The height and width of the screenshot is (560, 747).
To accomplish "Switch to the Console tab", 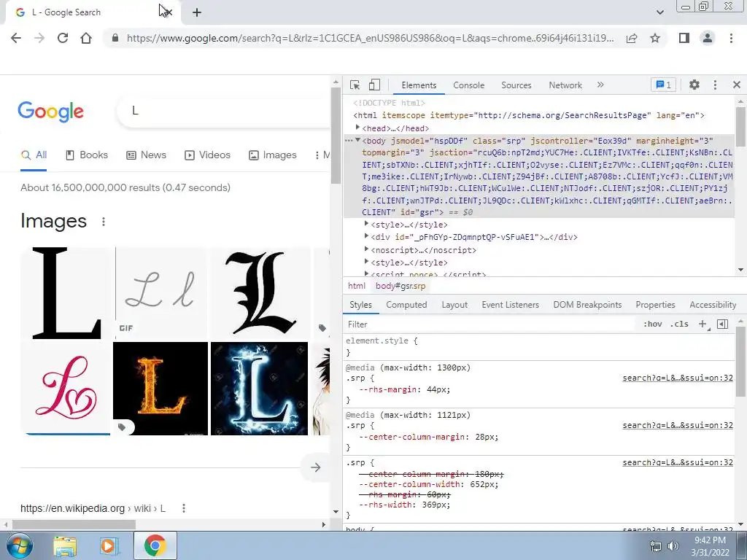I will pos(469,85).
